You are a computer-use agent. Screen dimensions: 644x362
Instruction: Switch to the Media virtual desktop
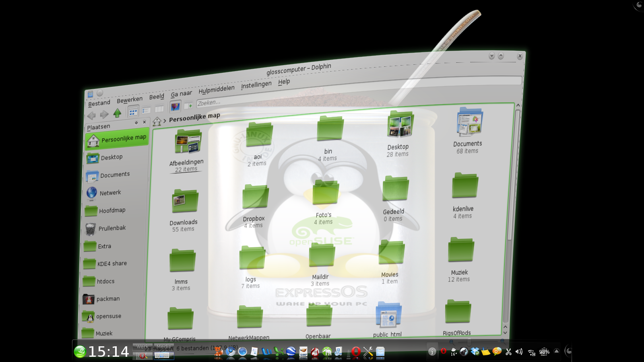164,347
